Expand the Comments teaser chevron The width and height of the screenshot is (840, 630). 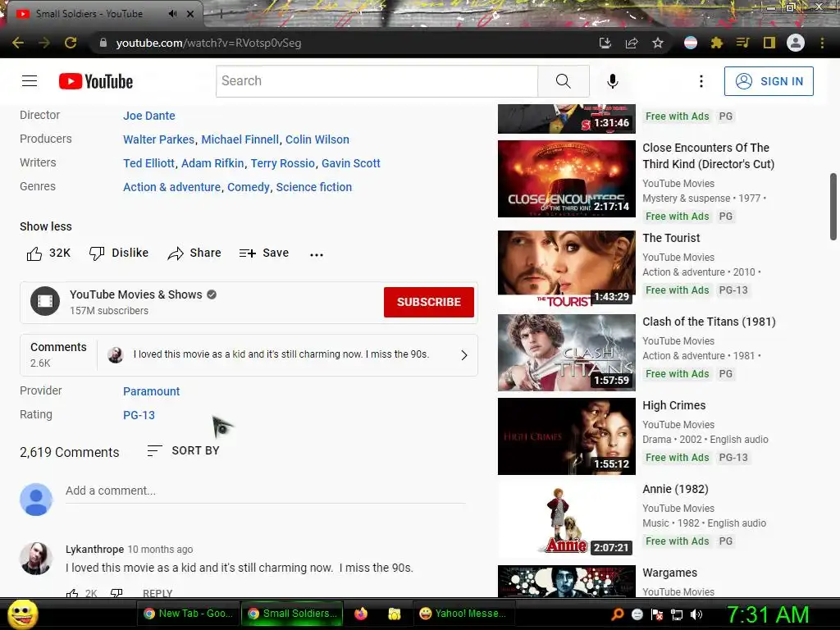(464, 355)
